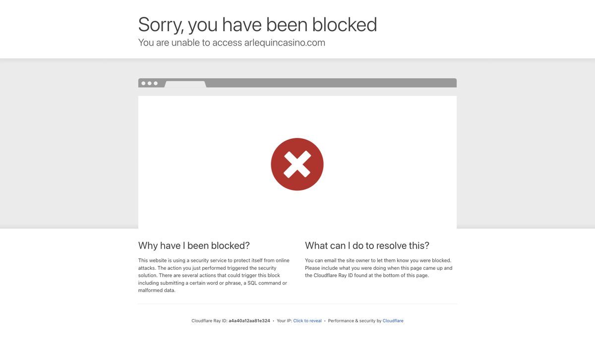
Task: Click the "Performance & security by" text
Action: coord(355,321)
